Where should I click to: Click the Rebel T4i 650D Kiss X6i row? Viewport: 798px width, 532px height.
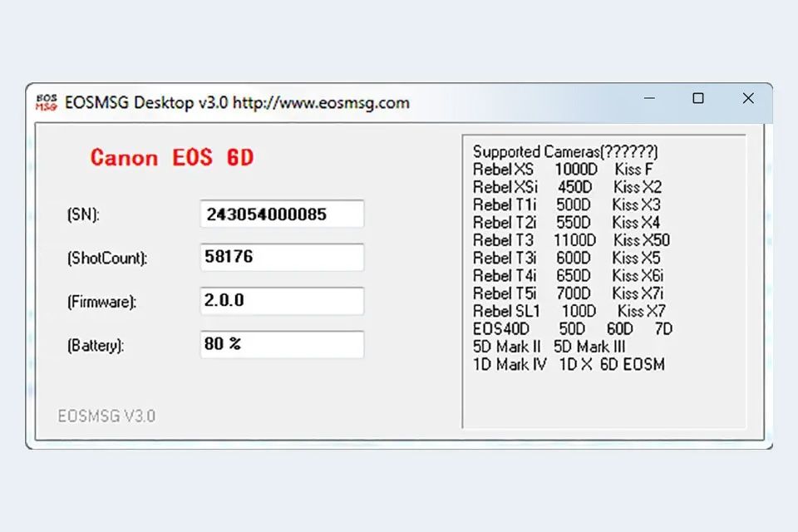(568, 275)
